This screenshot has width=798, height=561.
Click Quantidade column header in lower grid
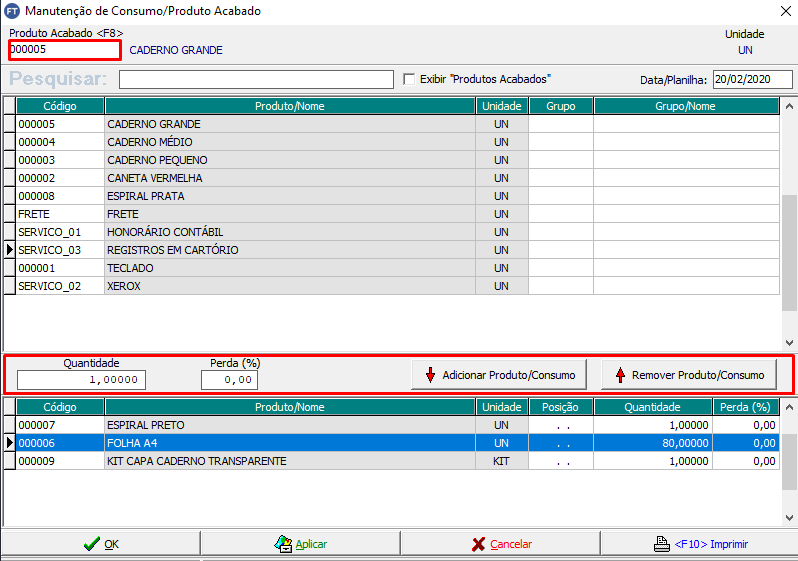click(x=652, y=407)
